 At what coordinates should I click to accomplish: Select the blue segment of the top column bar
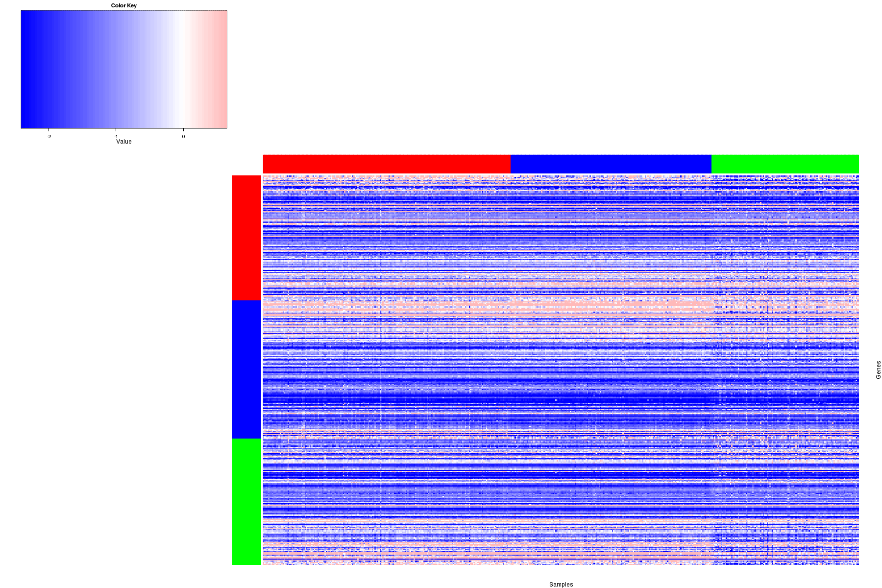611,164
